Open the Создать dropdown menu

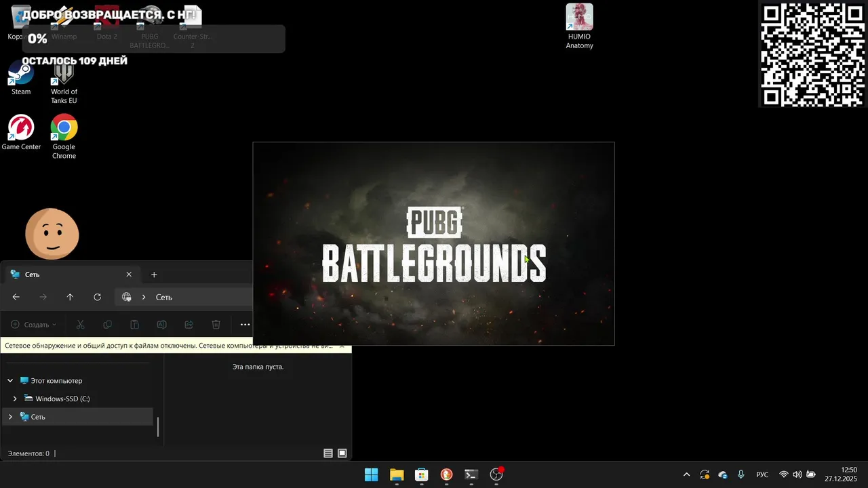point(33,325)
